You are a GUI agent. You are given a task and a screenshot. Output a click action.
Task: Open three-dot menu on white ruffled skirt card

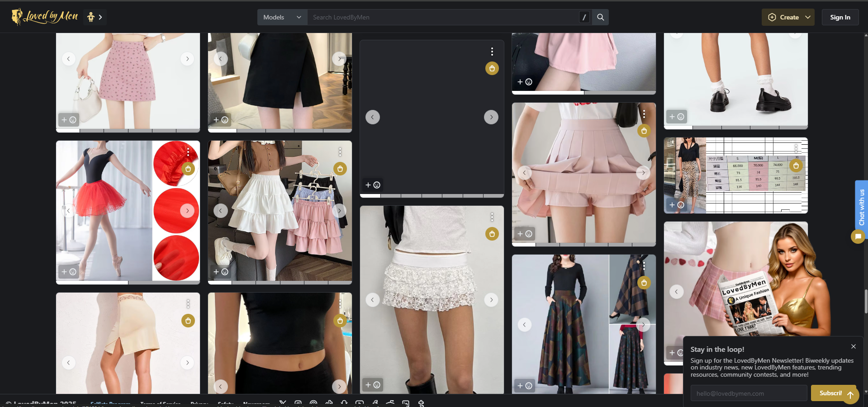pyautogui.click(x=340, y=152)
